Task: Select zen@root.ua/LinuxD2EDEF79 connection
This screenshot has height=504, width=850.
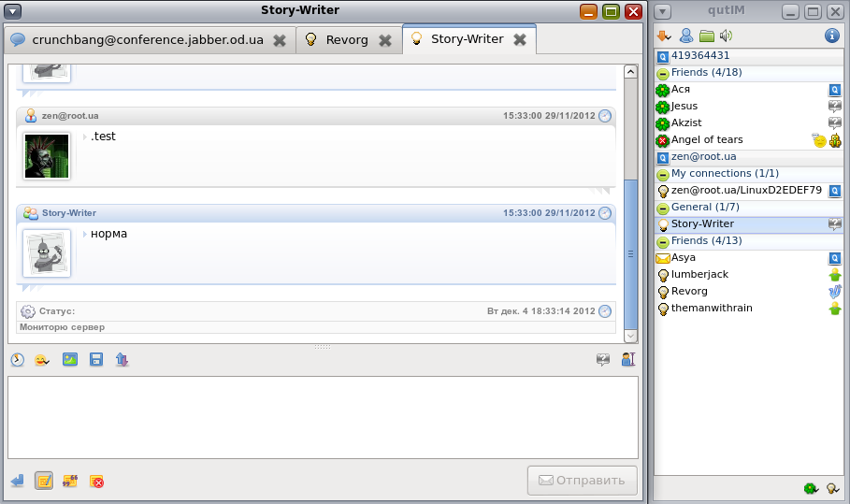Action: tap(749, 191)
